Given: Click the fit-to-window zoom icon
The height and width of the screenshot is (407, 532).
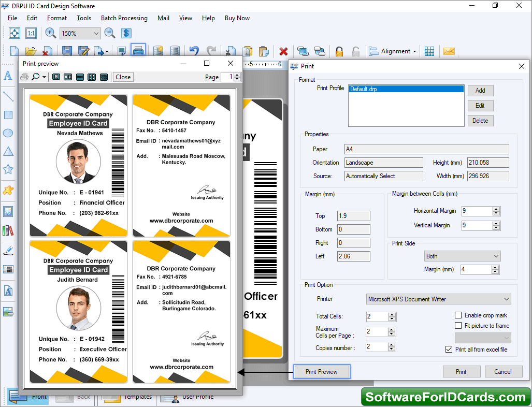Looking at the screenshot, I should click(15, 33).
